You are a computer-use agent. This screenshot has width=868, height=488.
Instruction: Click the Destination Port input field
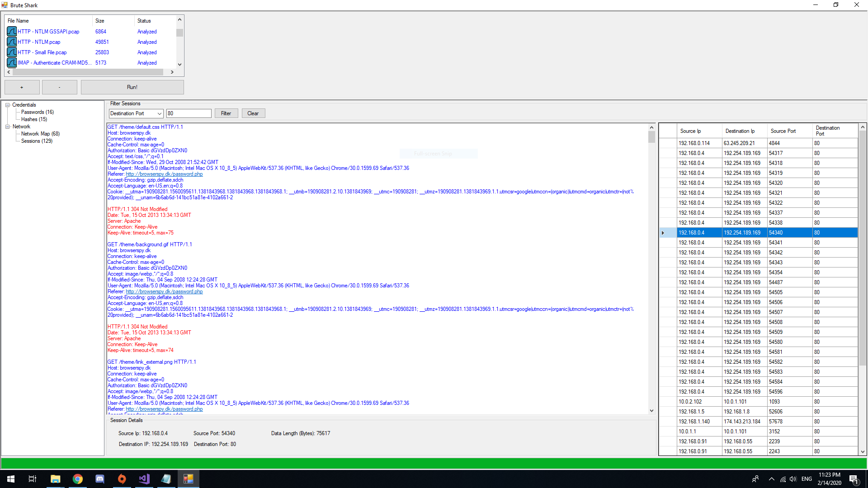point(188,113)
